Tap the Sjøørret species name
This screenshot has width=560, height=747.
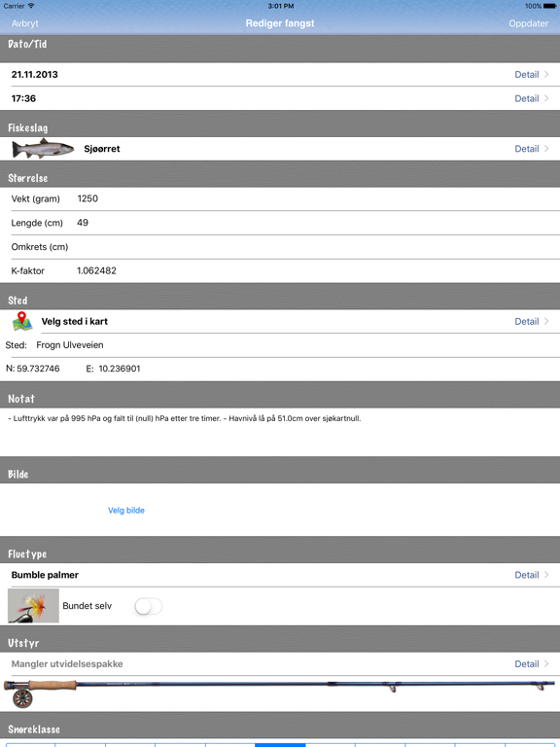[x=102, y=149]
